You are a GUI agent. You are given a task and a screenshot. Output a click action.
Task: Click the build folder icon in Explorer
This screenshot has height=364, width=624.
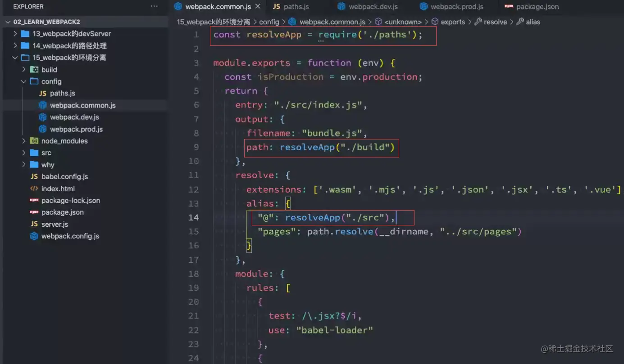point(34,69)
